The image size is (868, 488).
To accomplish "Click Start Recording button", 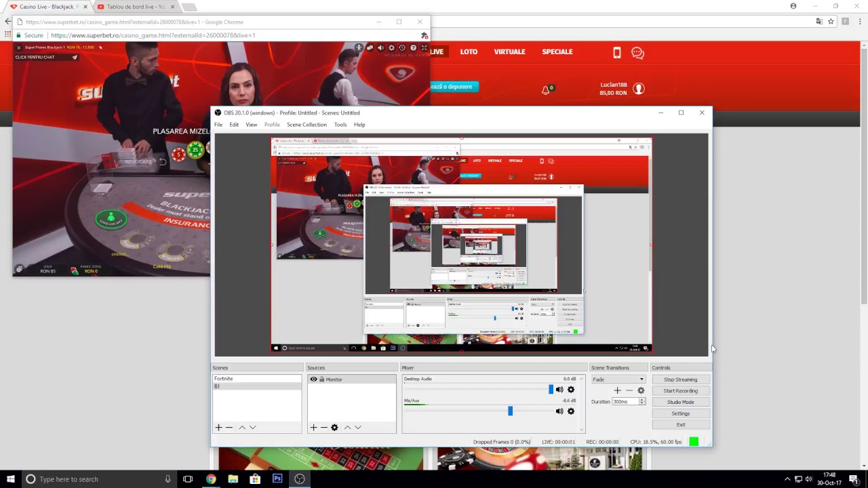I will coord(680,391).
